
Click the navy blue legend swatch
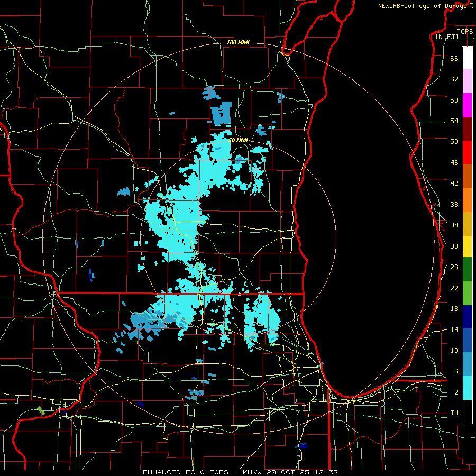coord(467,317)
